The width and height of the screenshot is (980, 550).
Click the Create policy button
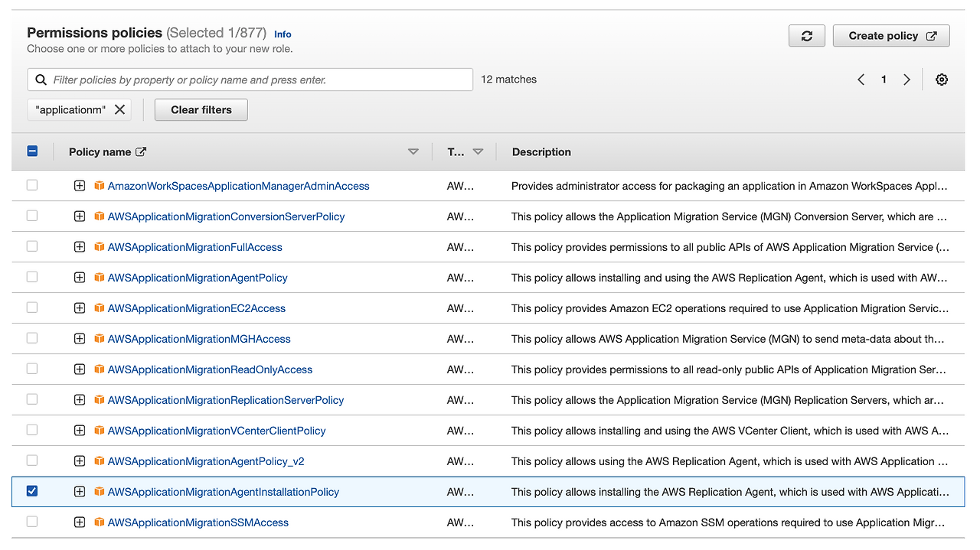[x=891, y=36]
